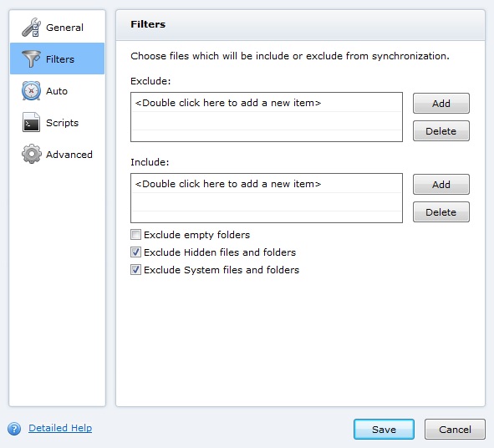This screenshot has height=448, width=494.
Task: Enable Exclude empty folders checkbox
Action: point(135,235)
